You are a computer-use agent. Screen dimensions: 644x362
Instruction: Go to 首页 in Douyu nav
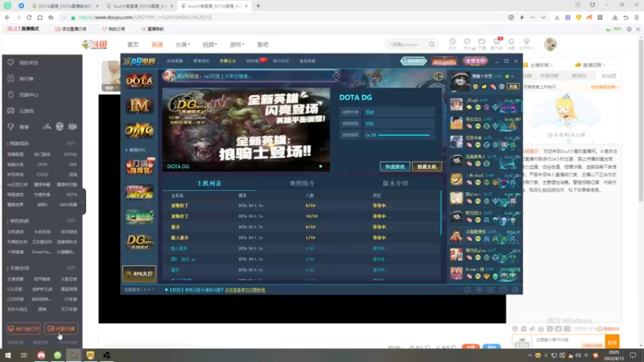point(133,44)
